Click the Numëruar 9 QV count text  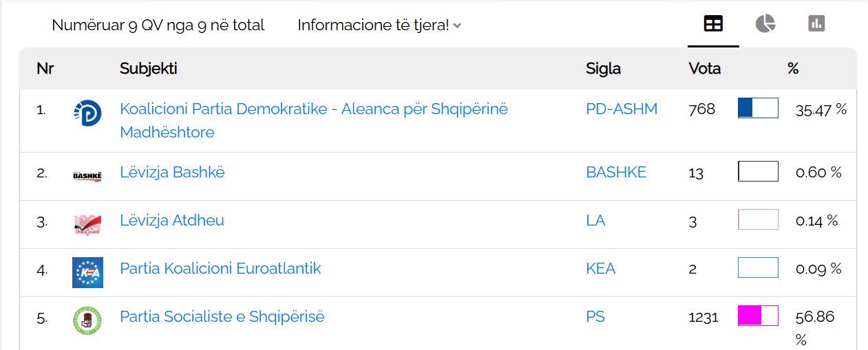[x=158, y=25]
